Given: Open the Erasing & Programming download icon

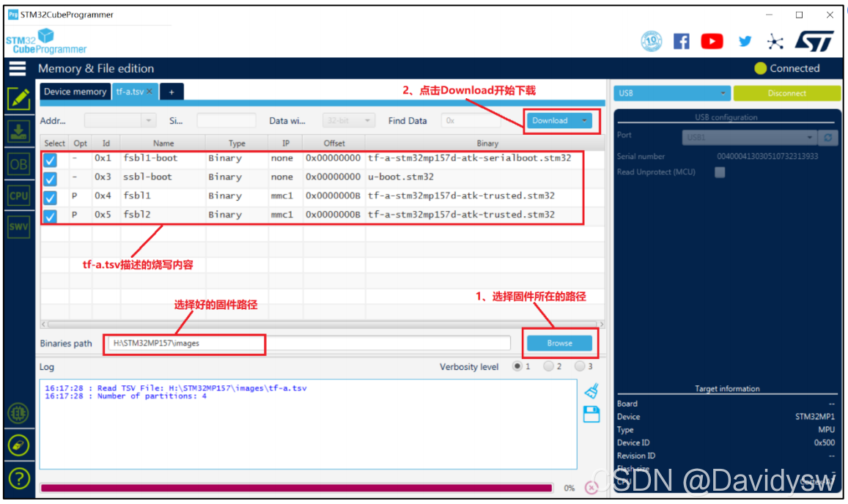Looking at the screenshot, I should click(x=18, y=131).
